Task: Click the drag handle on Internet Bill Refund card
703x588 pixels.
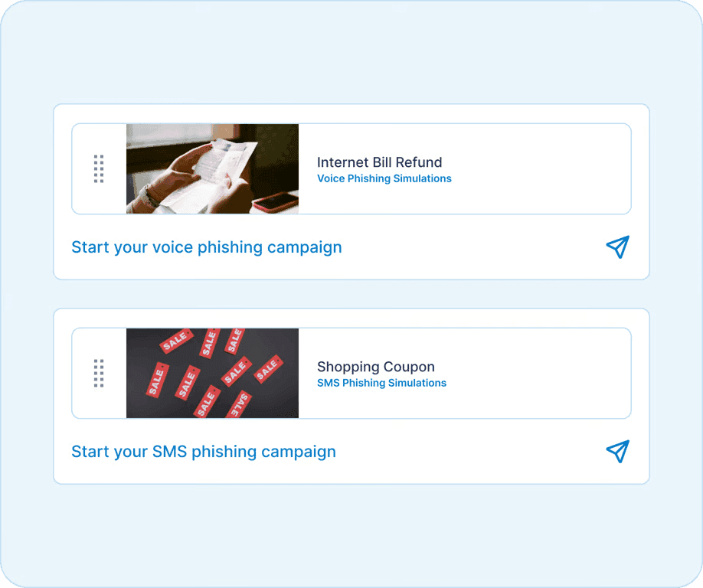Action: coord(98,168)
